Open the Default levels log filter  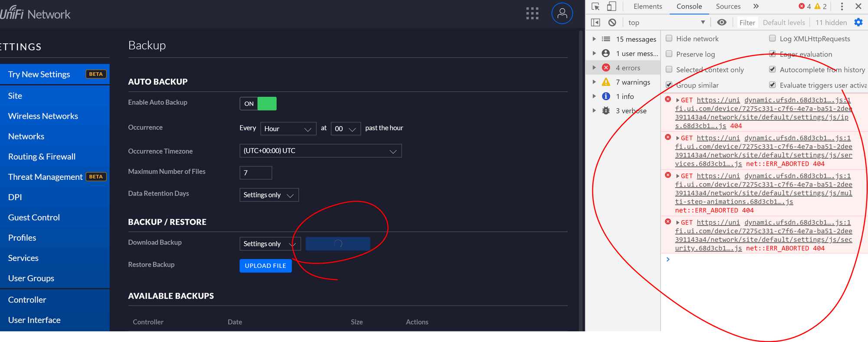[x=783, y=23]
